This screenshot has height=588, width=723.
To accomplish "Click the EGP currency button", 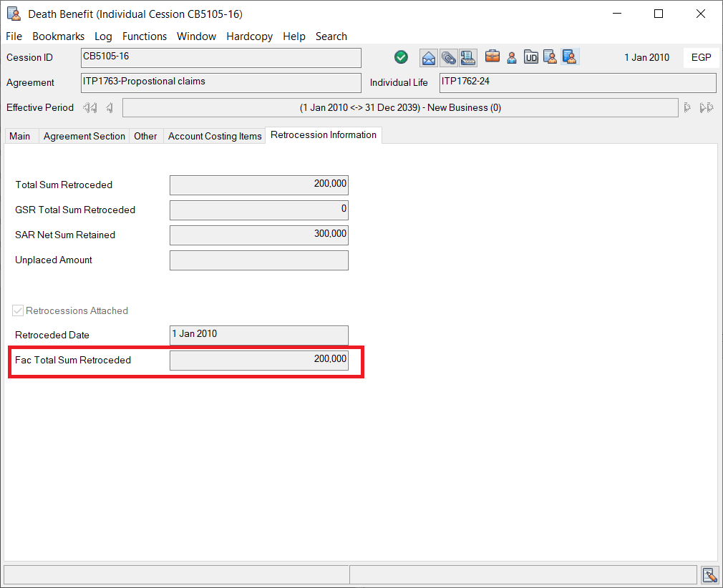I will 701,57.
